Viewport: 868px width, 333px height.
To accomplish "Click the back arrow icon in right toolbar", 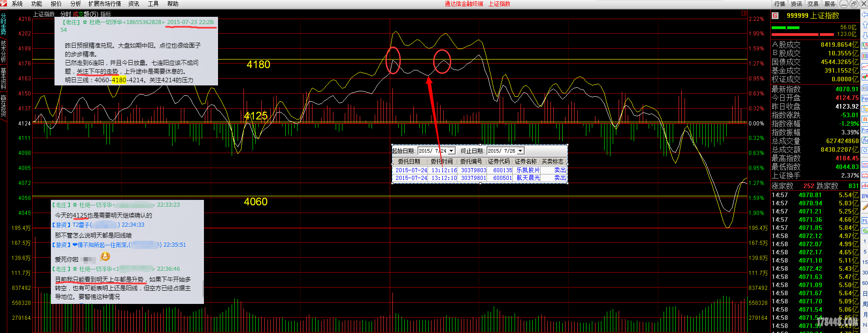I will point(864,15).
